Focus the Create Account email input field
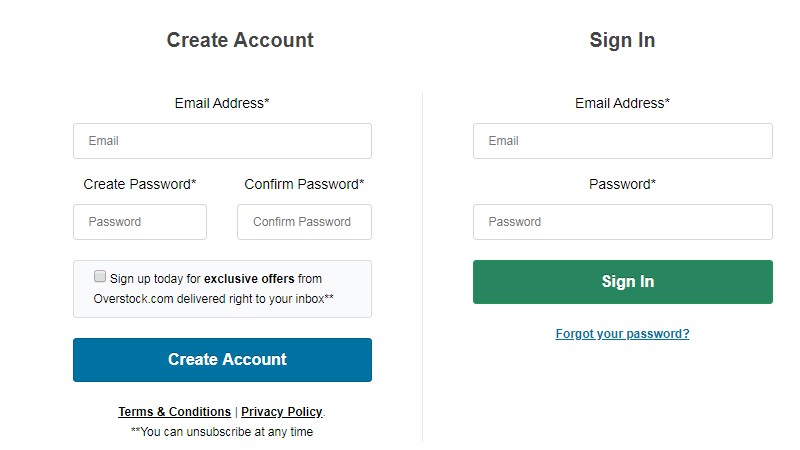Image resolution: width=800 pixels, height=450 pixels. (x=222, y=141)
